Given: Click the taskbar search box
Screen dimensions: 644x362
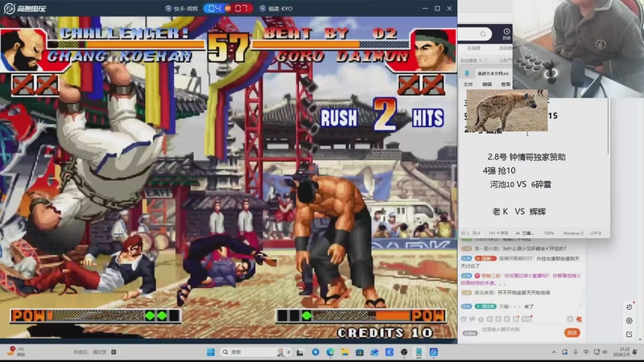Looking at the screenshot, I should (x=254, y=352).
